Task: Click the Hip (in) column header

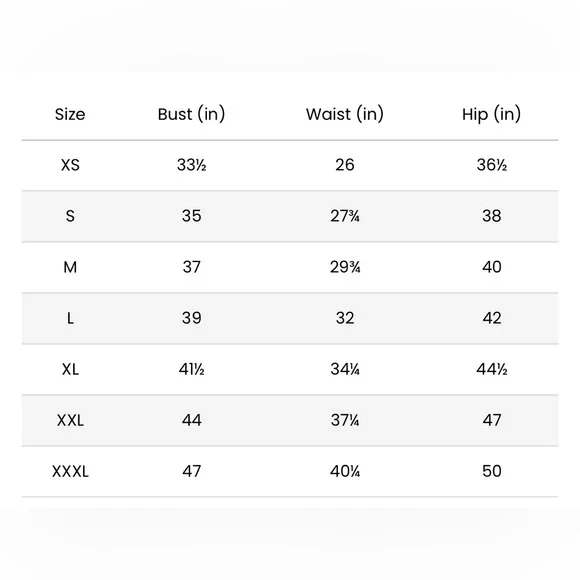Action: tap(492, 114)
